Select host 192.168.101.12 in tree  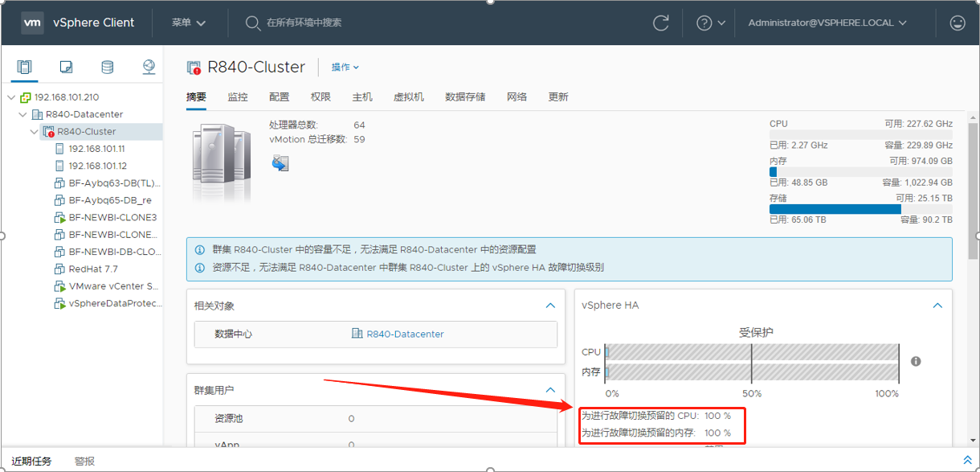pos(96,166)
